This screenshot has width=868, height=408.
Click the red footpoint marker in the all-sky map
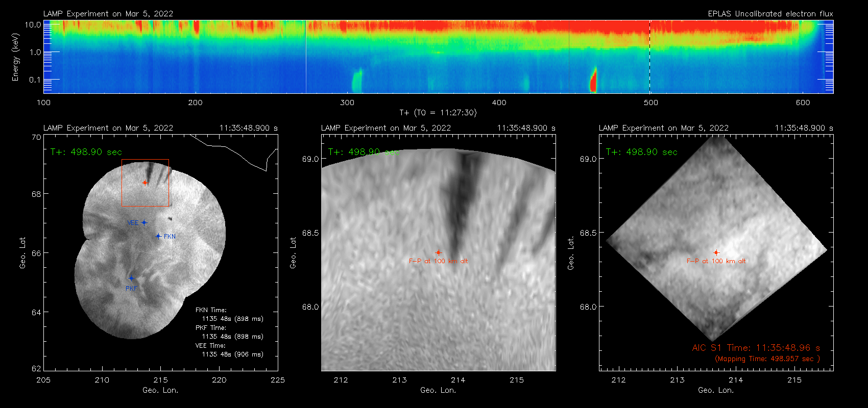pyautogui.click(x=145, y=183)
